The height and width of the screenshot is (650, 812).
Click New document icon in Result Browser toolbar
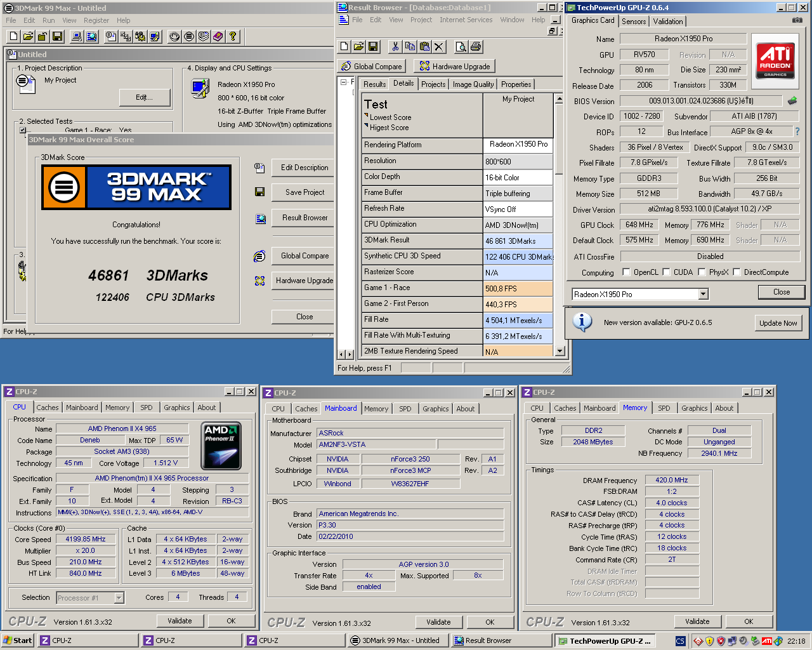click(x=344, y=46)
